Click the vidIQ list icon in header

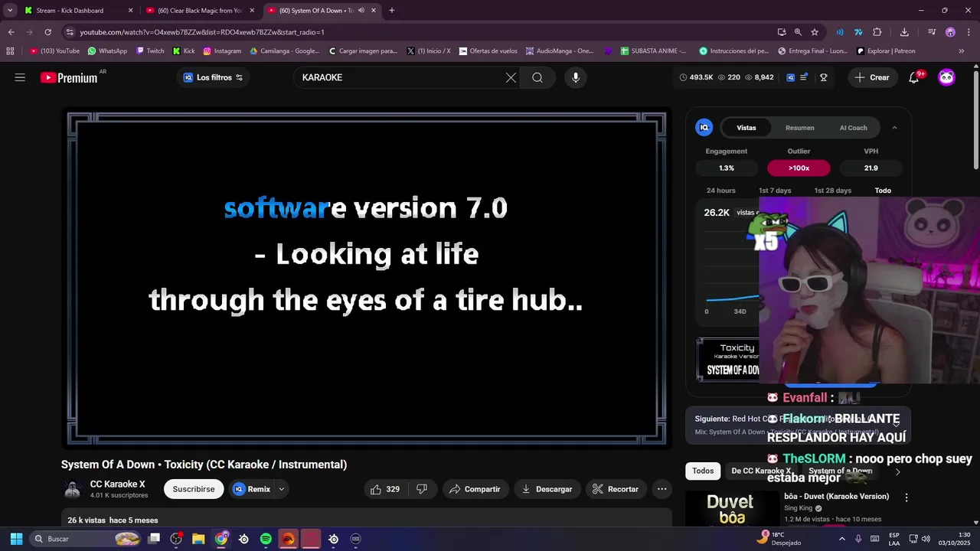(804, 77)
